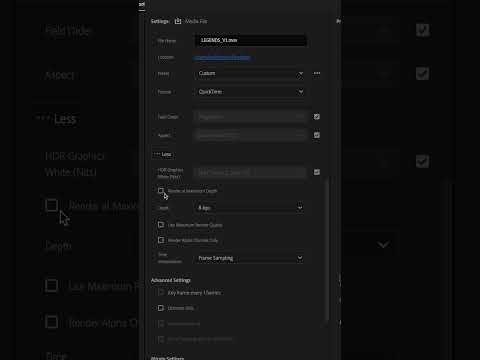Toggle enlarged background HDR Graphics White checkbox
The height and width of the screenshot is (360, 480).
(422, 162)
